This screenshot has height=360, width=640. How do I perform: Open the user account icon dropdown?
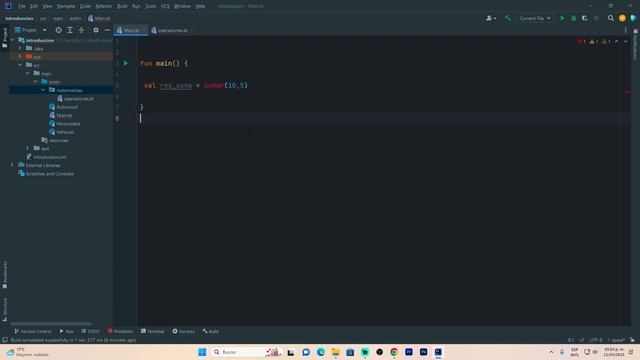491,18
